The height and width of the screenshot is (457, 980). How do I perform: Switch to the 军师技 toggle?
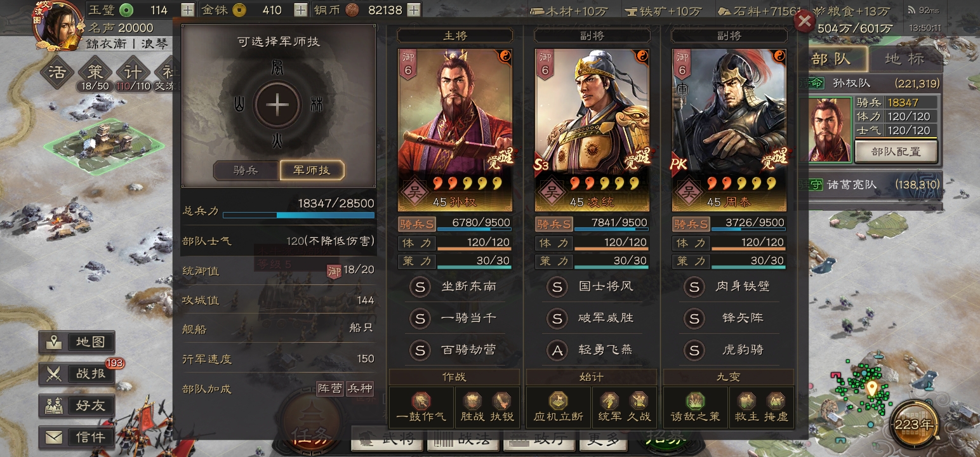click(312, 170)
